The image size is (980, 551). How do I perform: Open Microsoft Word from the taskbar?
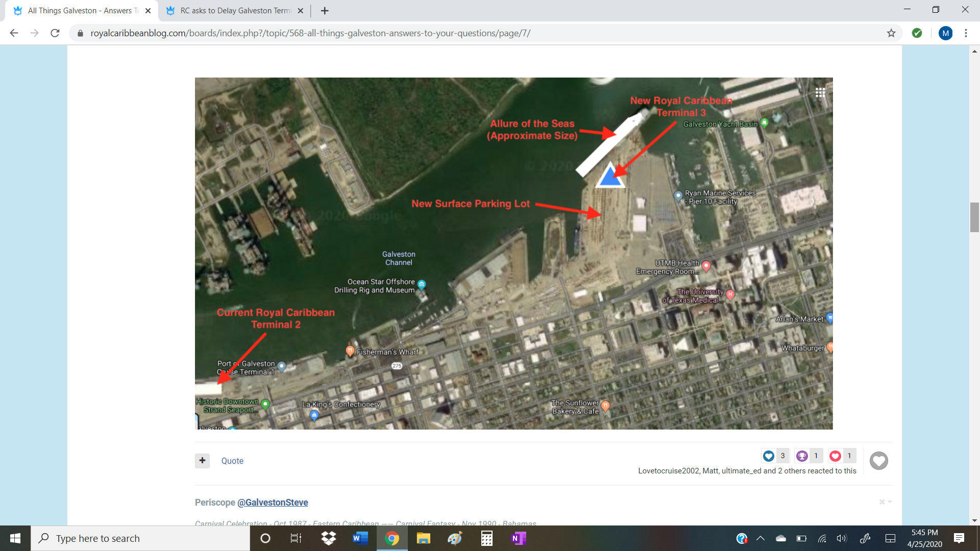point(360,538)
